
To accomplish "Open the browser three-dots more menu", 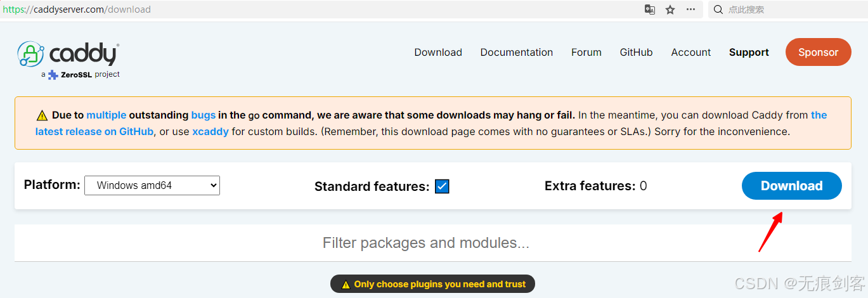I will [691, 10].
